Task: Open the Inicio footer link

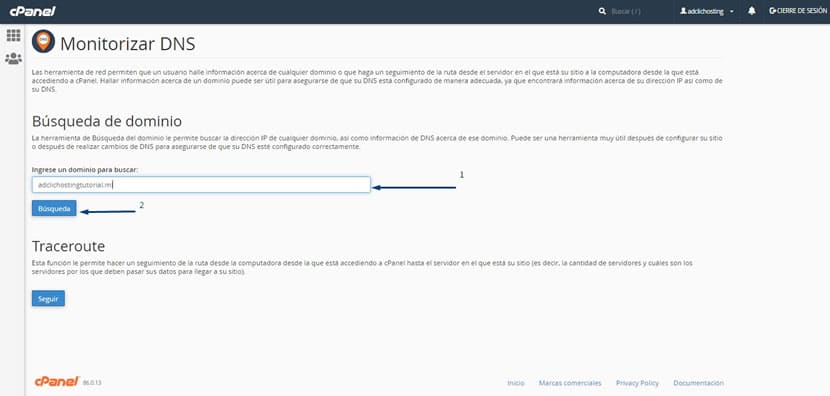Action: click(x=516, y=383)
